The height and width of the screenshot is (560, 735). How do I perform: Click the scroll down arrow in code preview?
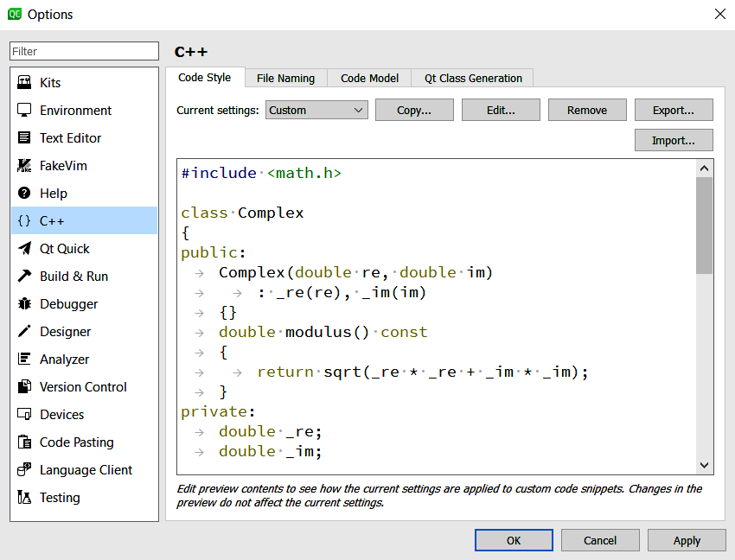pyautogui.click(x=704, y=465)
